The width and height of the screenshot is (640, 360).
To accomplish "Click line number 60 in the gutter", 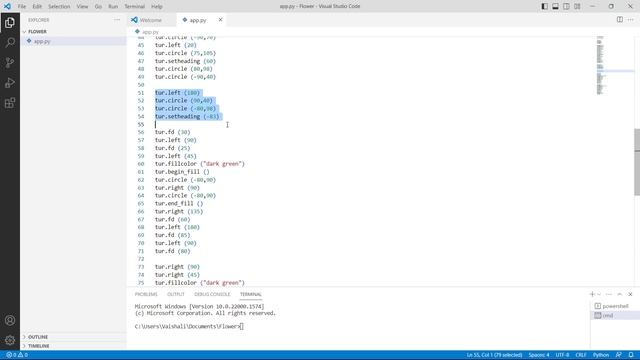I will (x=141, y=164).
